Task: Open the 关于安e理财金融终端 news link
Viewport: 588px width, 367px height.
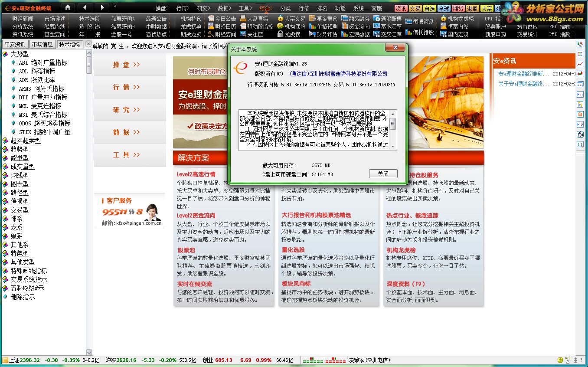Action: click(x=523, y=84)
